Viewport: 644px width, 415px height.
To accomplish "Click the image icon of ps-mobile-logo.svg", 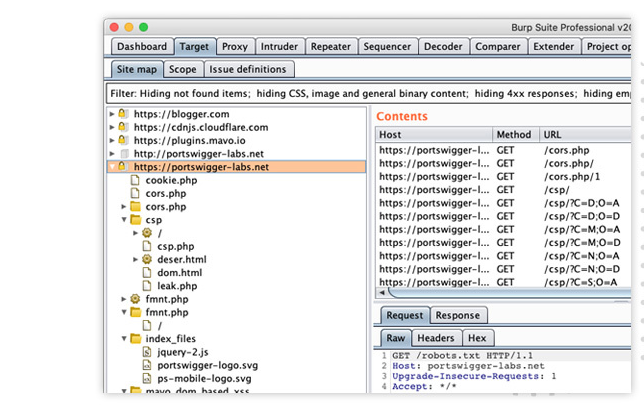I will (147, 378).
